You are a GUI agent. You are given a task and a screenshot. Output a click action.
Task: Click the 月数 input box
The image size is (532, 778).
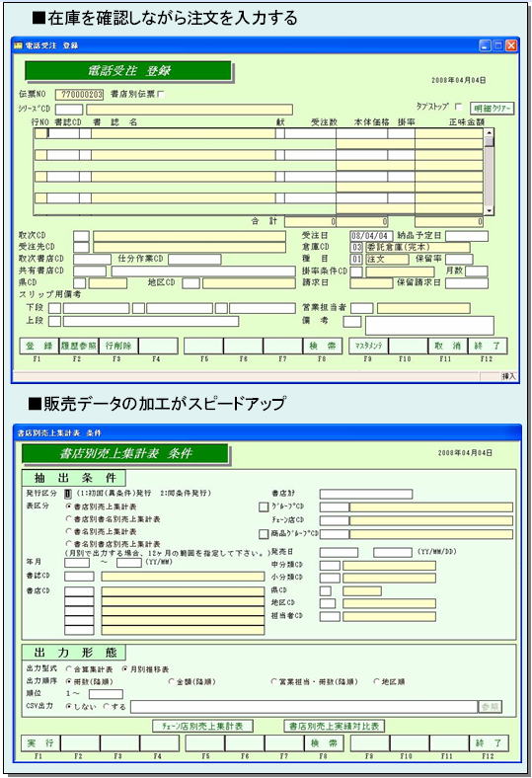pos(477,272)
